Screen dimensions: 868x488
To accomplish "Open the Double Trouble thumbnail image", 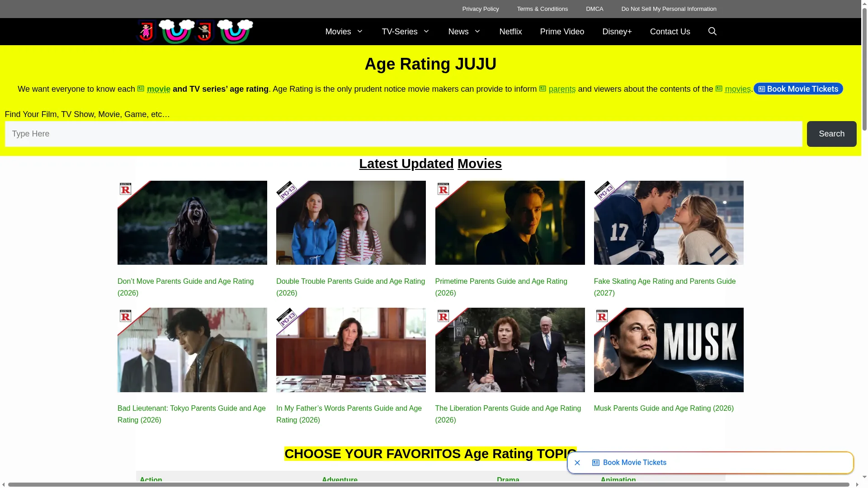I will coord(351,223).
